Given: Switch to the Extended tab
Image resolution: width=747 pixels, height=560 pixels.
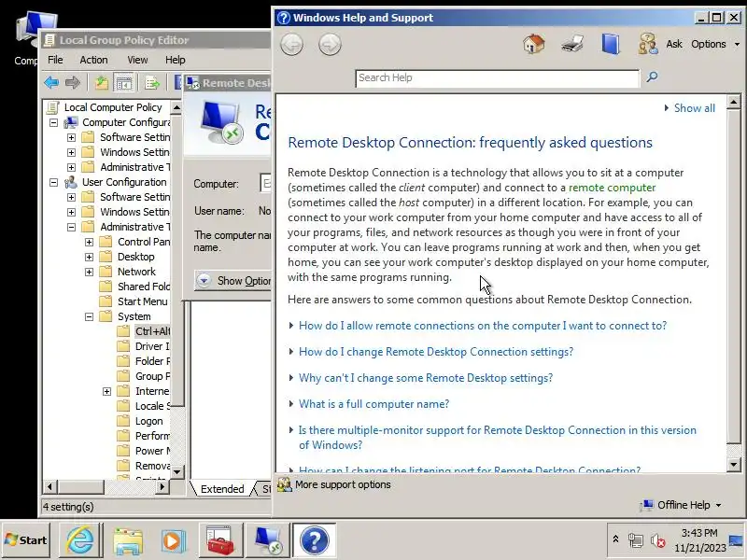Looking at the screenshot, I should click(x=222, y=489).
